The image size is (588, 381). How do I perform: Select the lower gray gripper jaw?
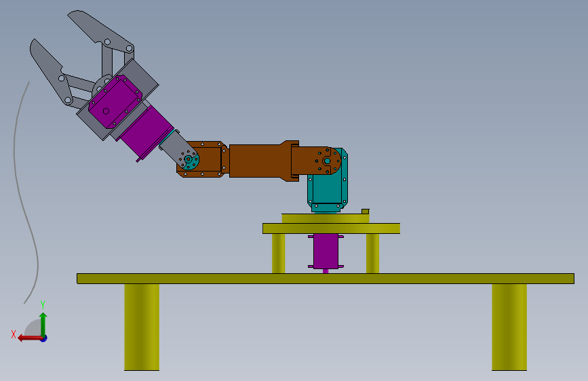[x=50, y=71]
